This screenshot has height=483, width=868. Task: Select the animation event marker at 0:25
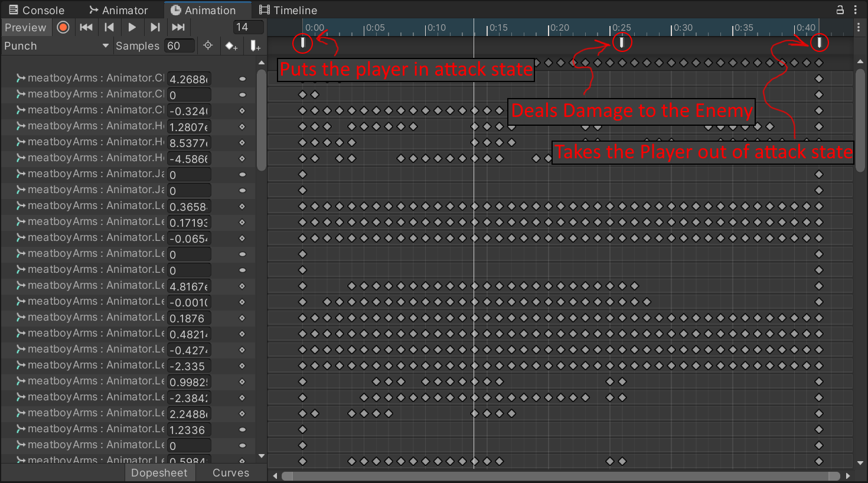(621, 42)
